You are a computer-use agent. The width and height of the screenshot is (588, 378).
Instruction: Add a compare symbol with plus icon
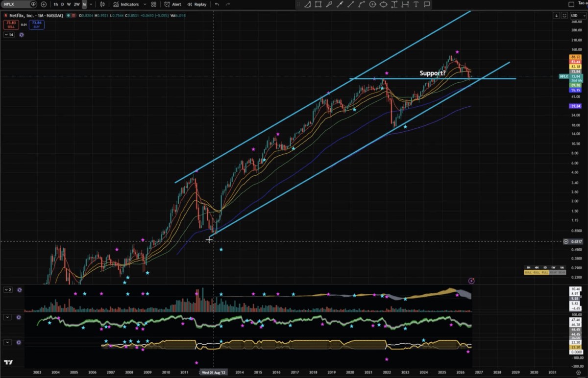click(44, 4)
